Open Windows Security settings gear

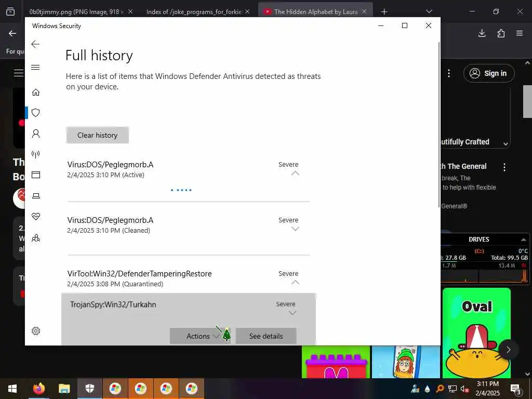pos(36,331)
